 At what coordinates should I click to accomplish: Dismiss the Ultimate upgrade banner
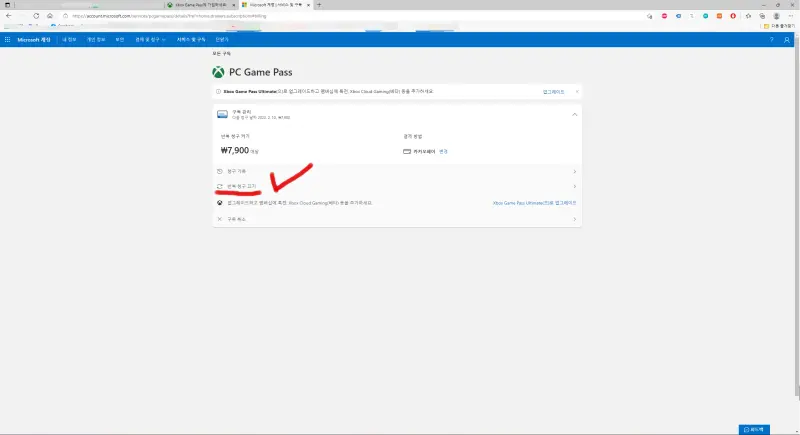pos(577,92)
